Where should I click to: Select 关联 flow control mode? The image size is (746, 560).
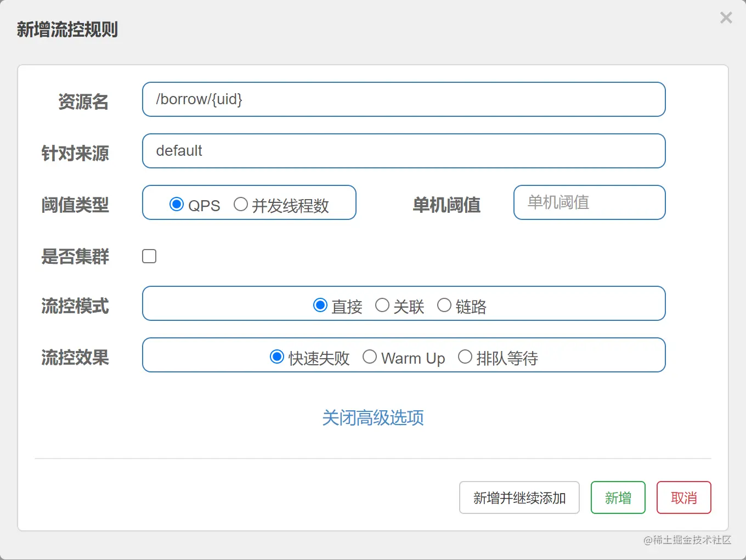pyautogui.click(x=382, y=305)
